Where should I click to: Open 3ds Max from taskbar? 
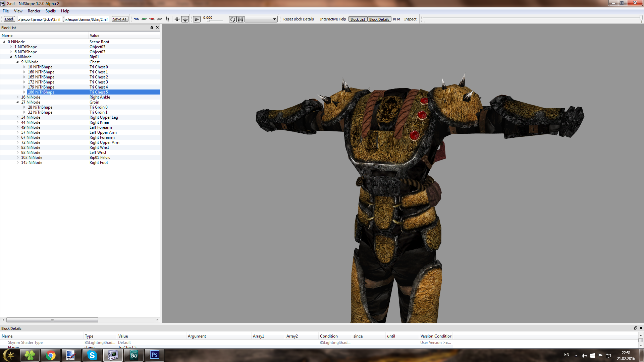[134, 355]
